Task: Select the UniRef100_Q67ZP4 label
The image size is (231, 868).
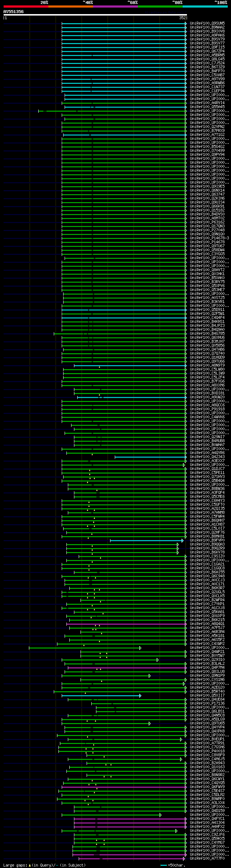Action: tap(207, 51)
